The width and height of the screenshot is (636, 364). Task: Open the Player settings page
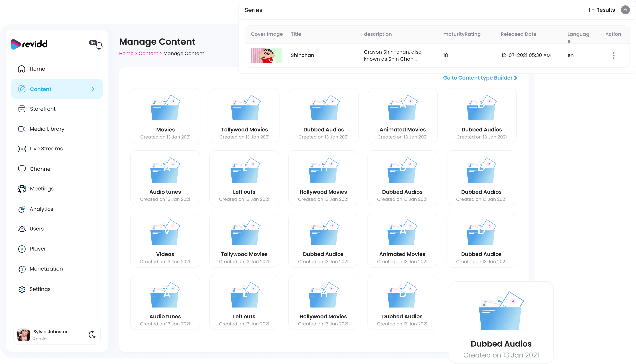coord(38,248)
